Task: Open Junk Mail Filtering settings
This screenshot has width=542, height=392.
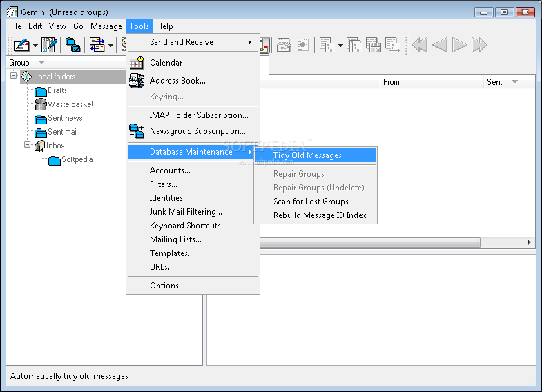Action: click(x=193, y=212)
